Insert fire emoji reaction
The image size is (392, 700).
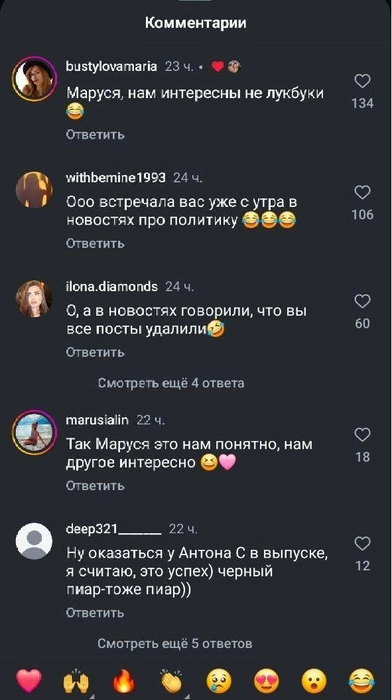(x=124, y=681)
